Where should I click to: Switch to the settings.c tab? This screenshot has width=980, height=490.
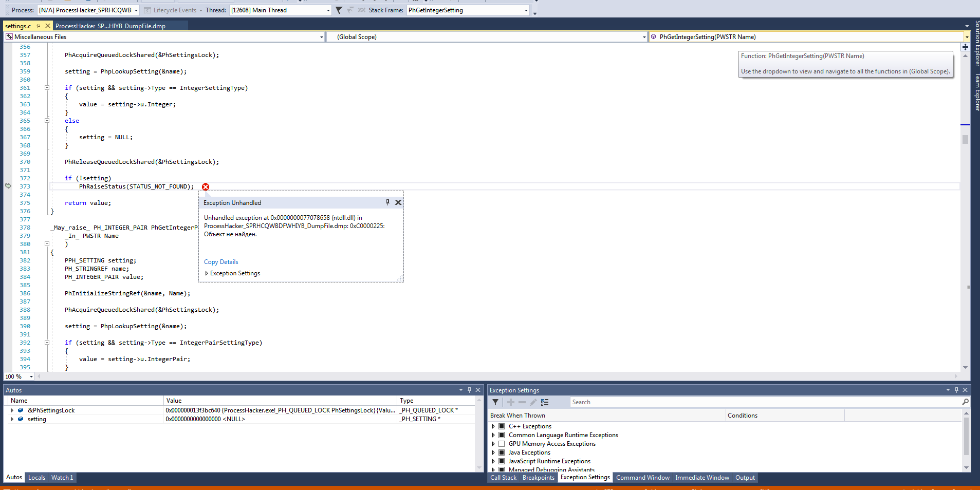18,25
